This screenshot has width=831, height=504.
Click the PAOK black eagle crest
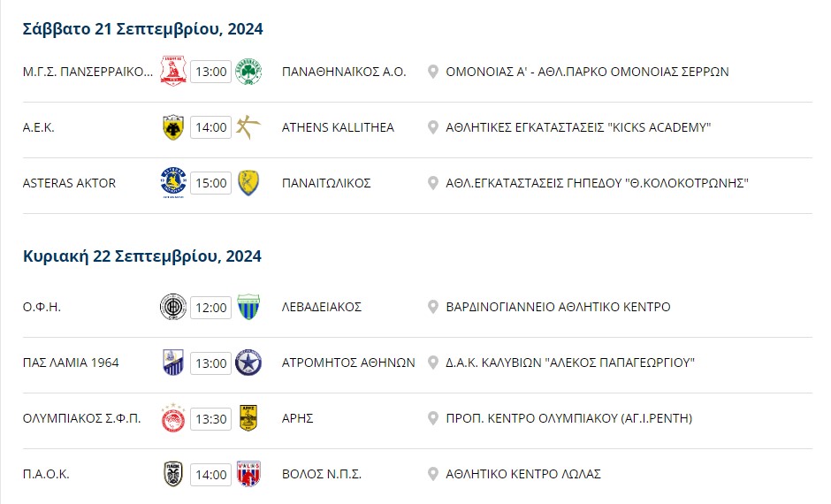[173, 474]
